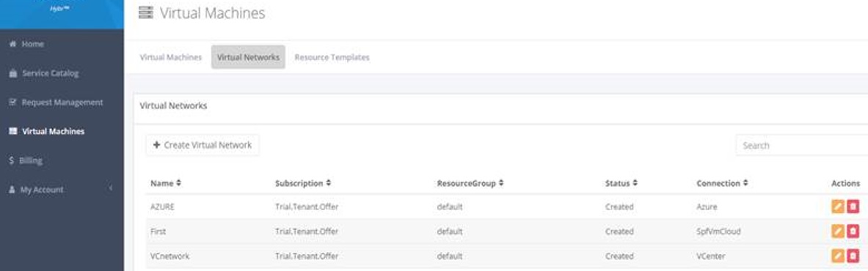Click the Billing dollar icon
Screen dimensions: 868x271
pos(12,160)
